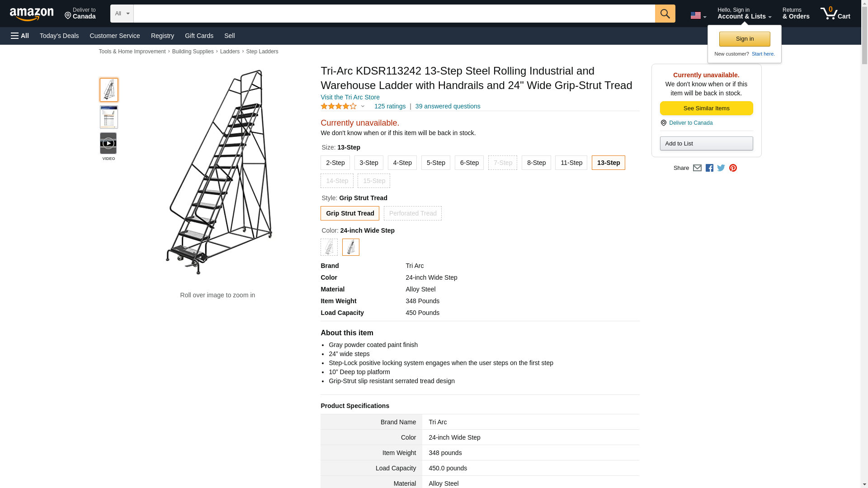The image size is (868, 488).
Task: Select the 8-Step size option
Action: (536, 163)
